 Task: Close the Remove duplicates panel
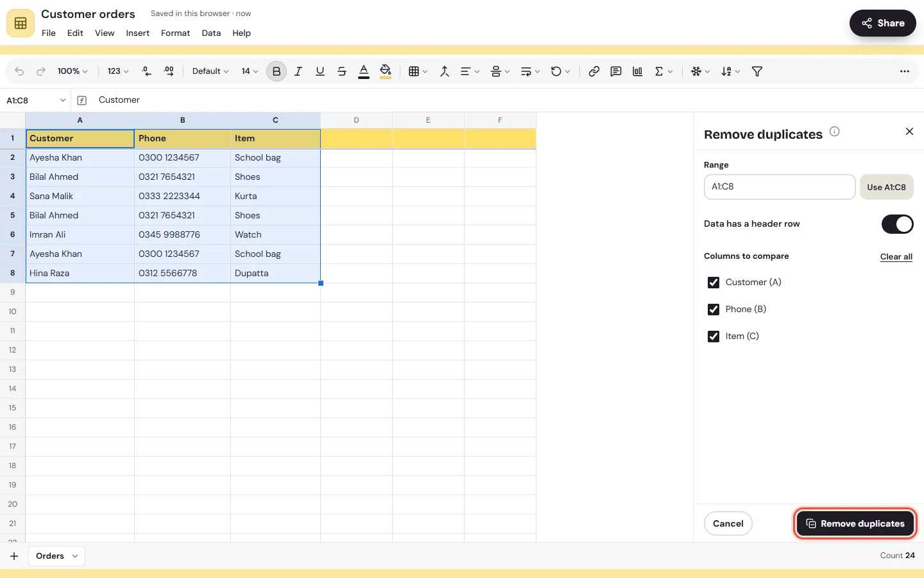pos(909,131)
